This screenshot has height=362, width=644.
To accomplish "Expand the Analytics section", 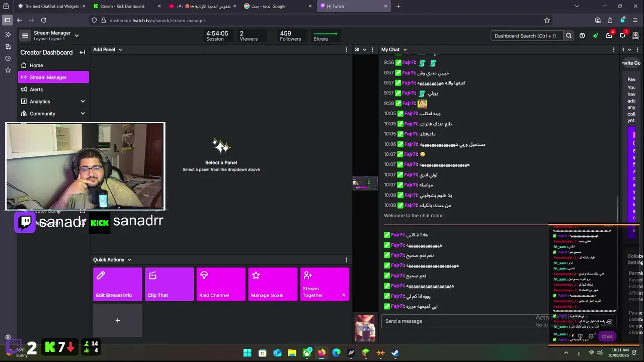I will click(x=53, y=102).
